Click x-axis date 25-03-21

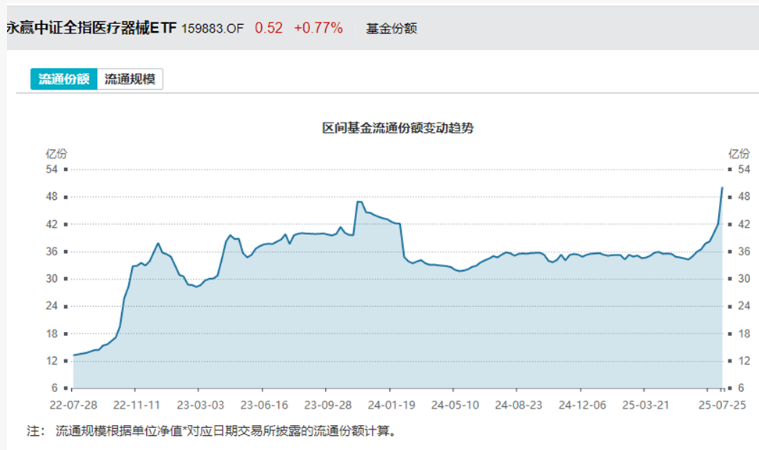pos(646,405)
